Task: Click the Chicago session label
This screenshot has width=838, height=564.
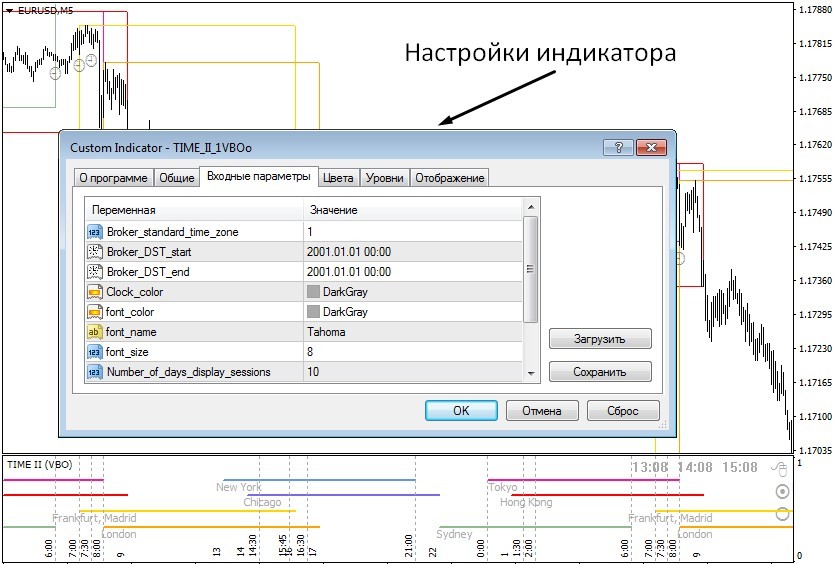Action: click(262, 502)
